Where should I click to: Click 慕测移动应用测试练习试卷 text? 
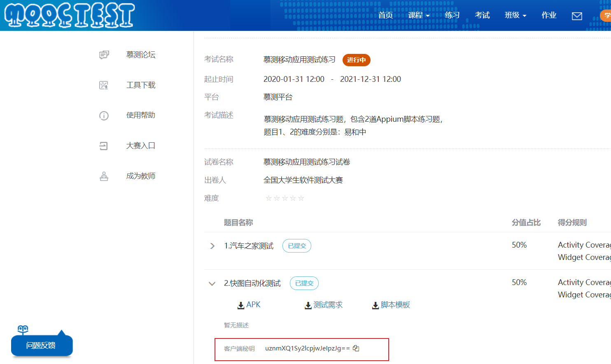pyautogui.click(x=307, y=162)
